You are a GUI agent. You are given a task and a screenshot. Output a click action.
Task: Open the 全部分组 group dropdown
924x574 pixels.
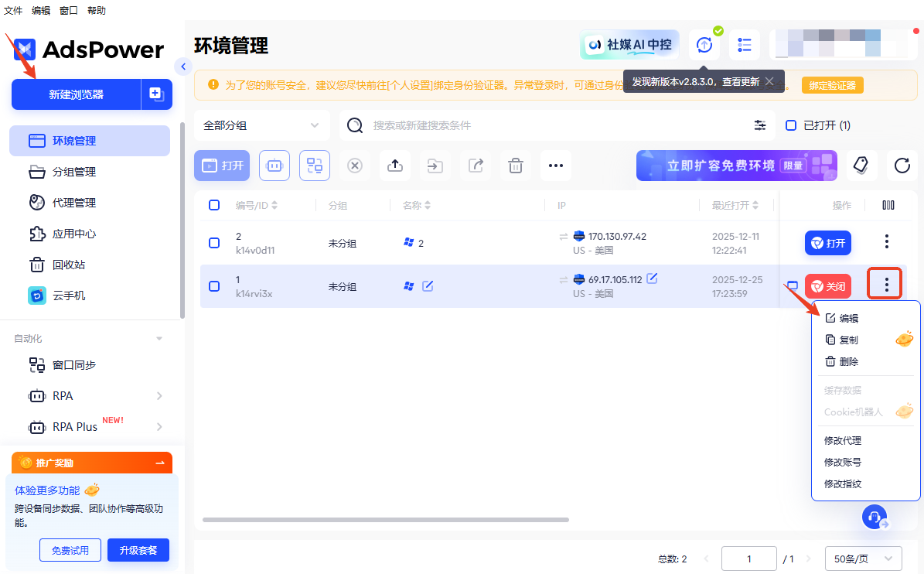pos(261,125)
